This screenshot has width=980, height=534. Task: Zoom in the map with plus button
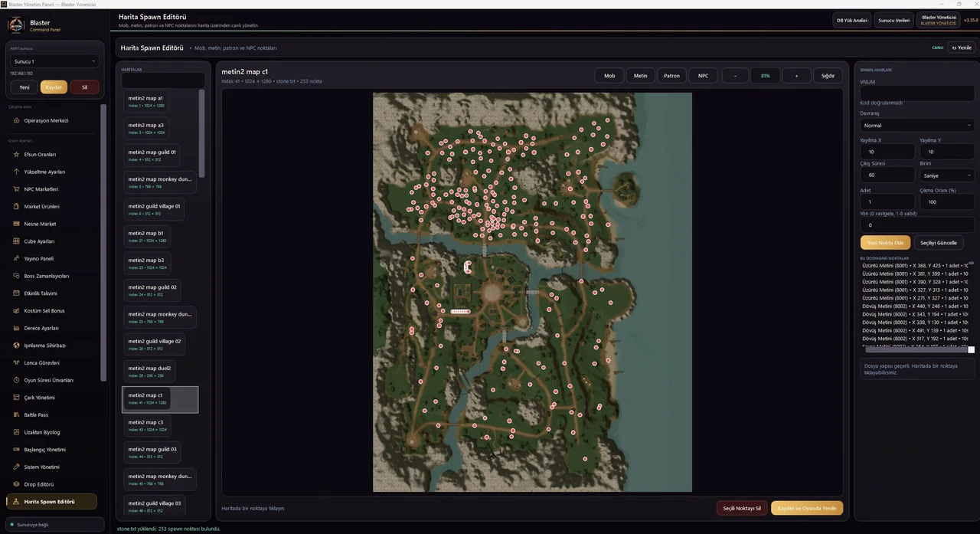[796, 76]
